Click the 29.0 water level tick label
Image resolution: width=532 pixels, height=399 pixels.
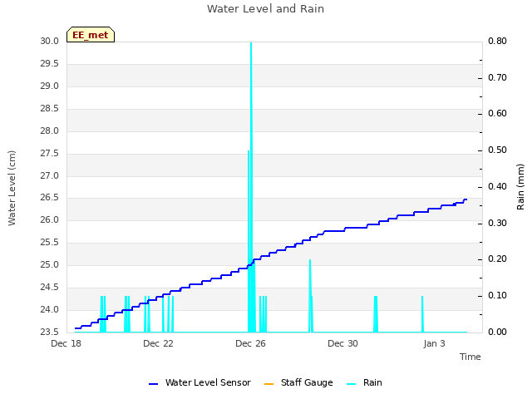(50, 86)
